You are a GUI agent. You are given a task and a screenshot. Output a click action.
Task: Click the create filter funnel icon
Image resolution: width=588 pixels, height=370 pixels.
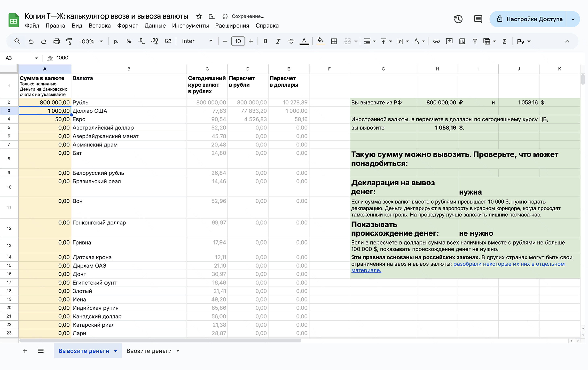pyautogui.click(x=475, y=41)
